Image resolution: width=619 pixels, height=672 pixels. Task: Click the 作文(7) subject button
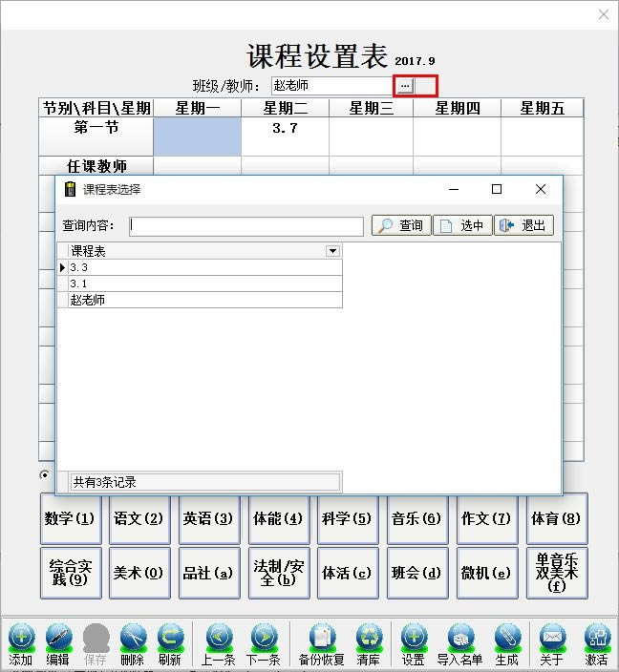[487, 518]
